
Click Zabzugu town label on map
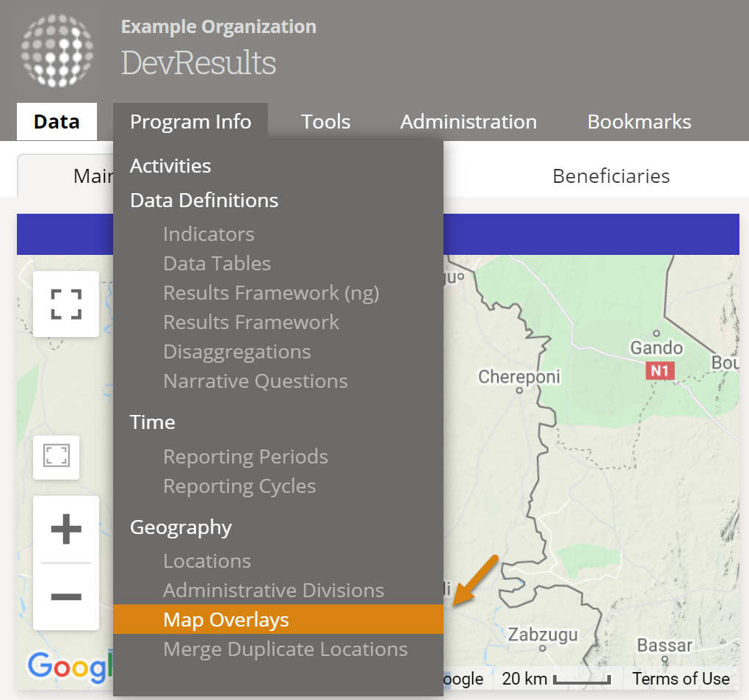coord(543,635)
